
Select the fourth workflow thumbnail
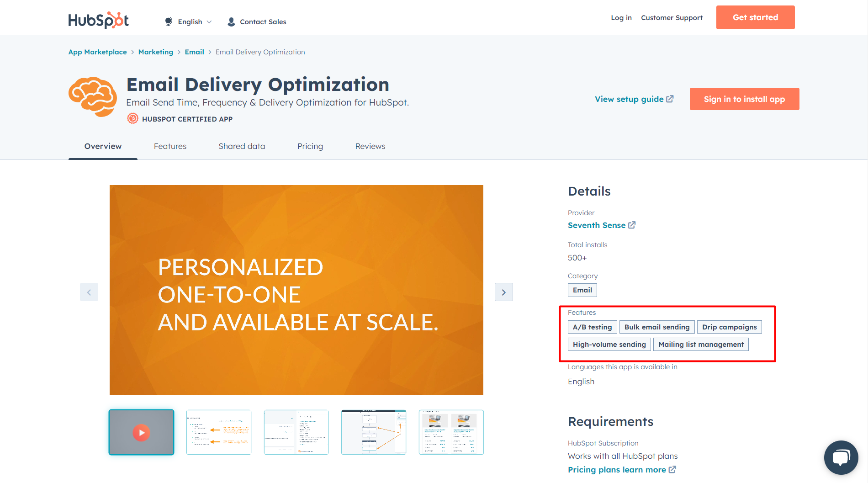(374, 432)
